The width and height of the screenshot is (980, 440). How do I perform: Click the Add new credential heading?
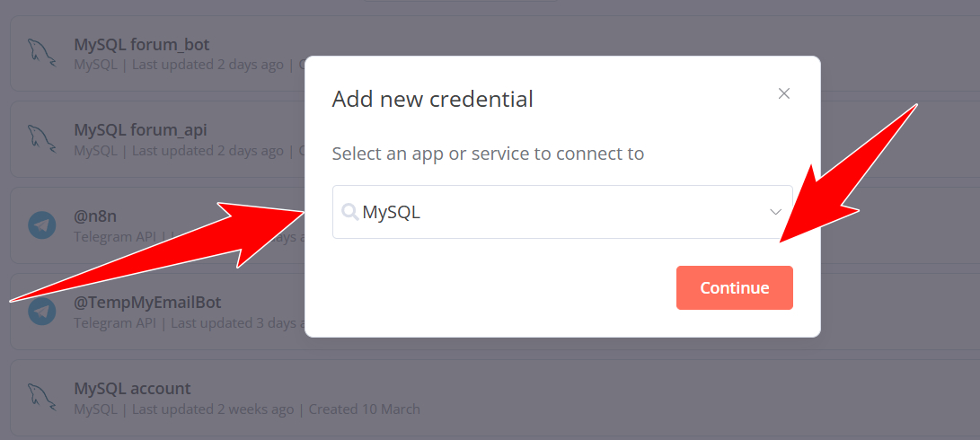(x=432, y=99)
